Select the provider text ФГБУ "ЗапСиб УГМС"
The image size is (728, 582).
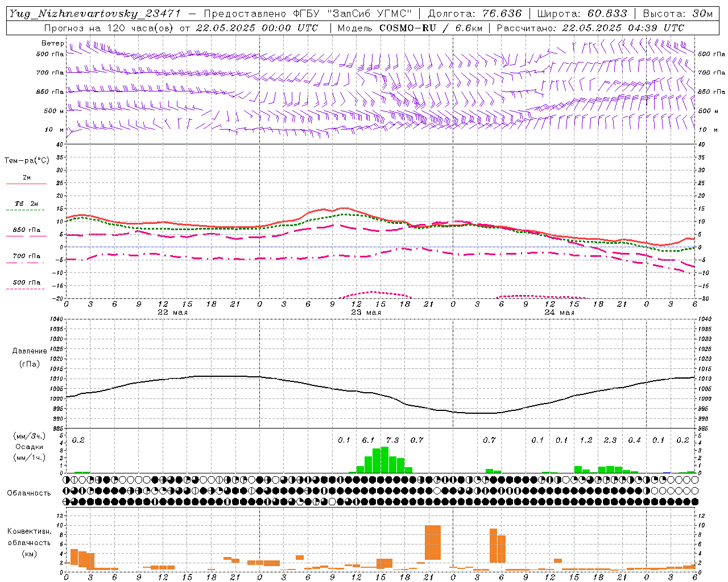[353, 14]
